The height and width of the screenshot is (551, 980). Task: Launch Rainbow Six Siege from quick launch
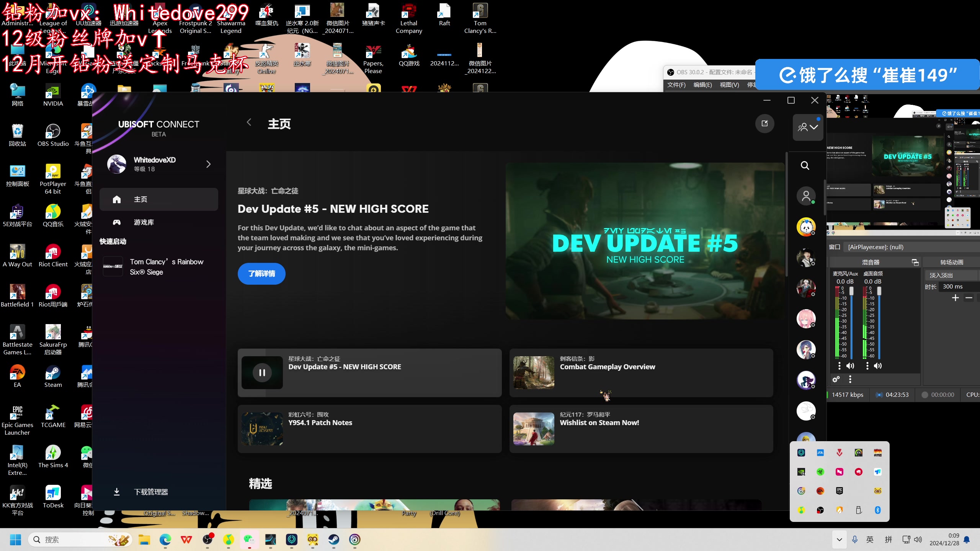pos(159,267)
